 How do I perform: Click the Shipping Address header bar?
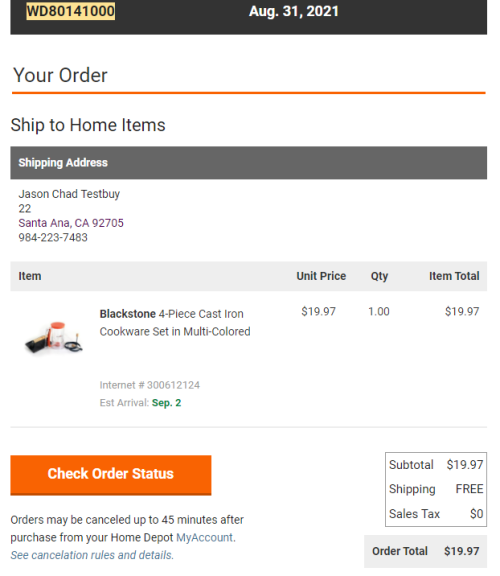[x=249, y=163]
